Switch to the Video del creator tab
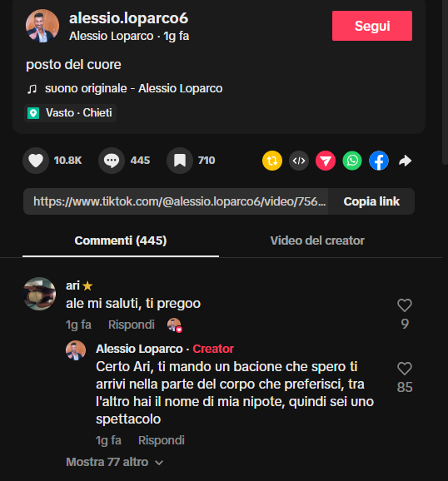This screenshot has width=448, height=481. [x=317, y=240]
